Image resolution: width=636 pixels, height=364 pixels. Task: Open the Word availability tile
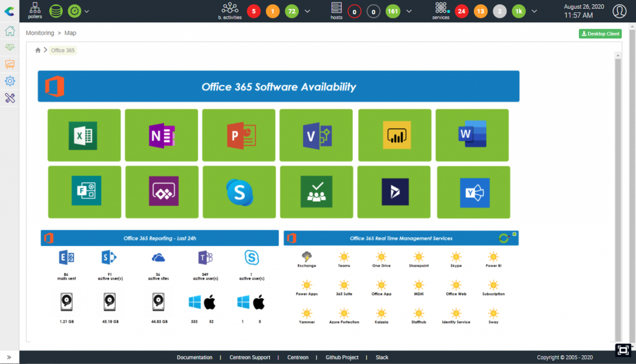coord(472,135)
